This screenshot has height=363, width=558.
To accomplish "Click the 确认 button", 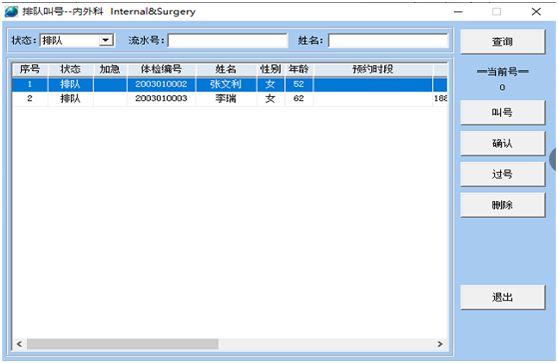I will [x=502, y=143].
